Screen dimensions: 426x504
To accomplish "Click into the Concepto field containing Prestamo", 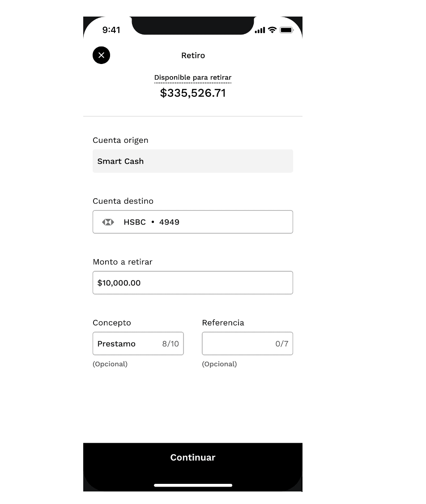I will click(x=125, y=344).
